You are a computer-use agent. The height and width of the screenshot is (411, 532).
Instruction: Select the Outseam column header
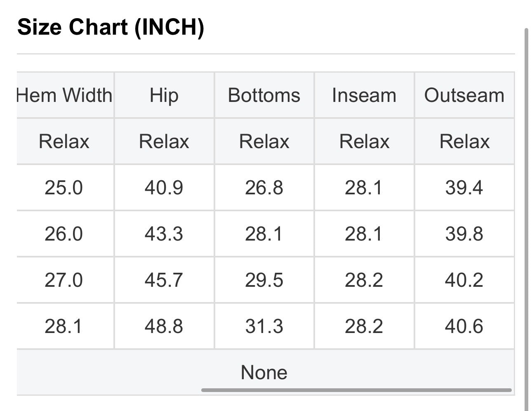pos(464,95)
